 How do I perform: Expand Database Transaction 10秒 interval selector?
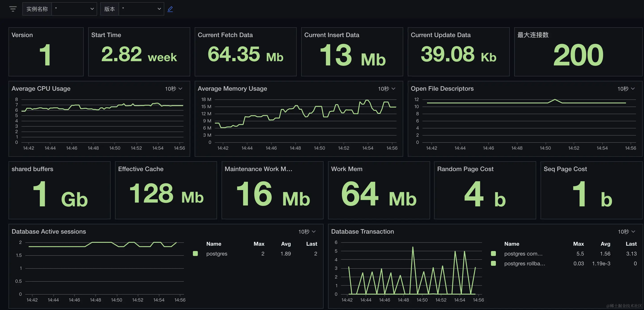[626, 232]
